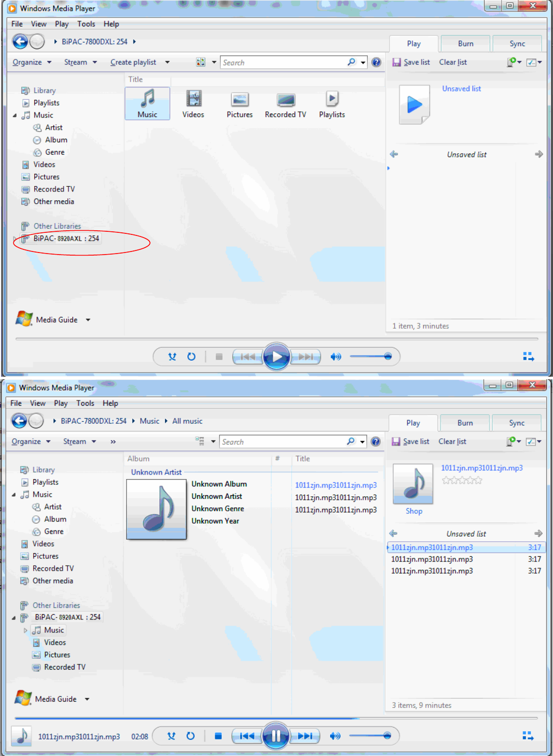Screen dimensions: 553x756
Task: Click Stop button in top window
Action: (219, 357)
